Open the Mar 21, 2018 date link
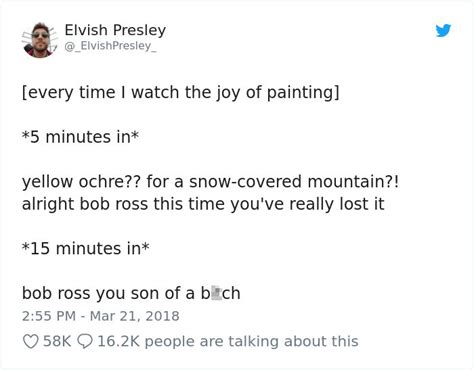Viewport: 474px width, 370px height. (135, 316)
